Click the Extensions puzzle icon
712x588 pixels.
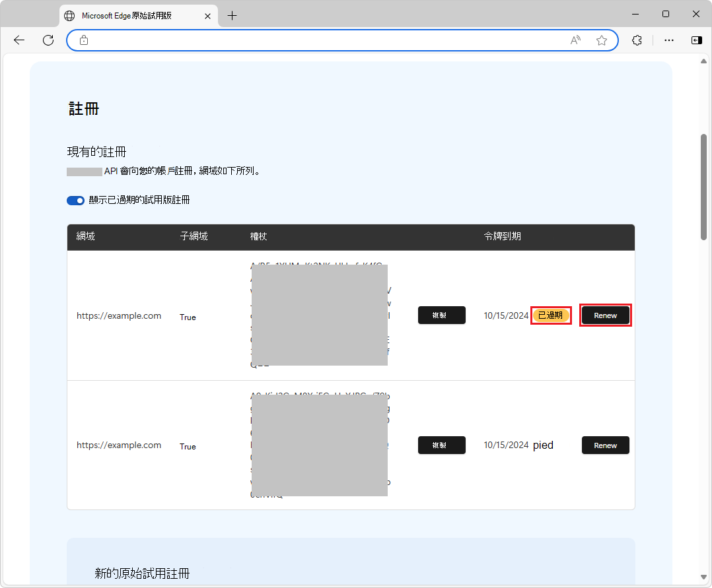tap(636, 40)
